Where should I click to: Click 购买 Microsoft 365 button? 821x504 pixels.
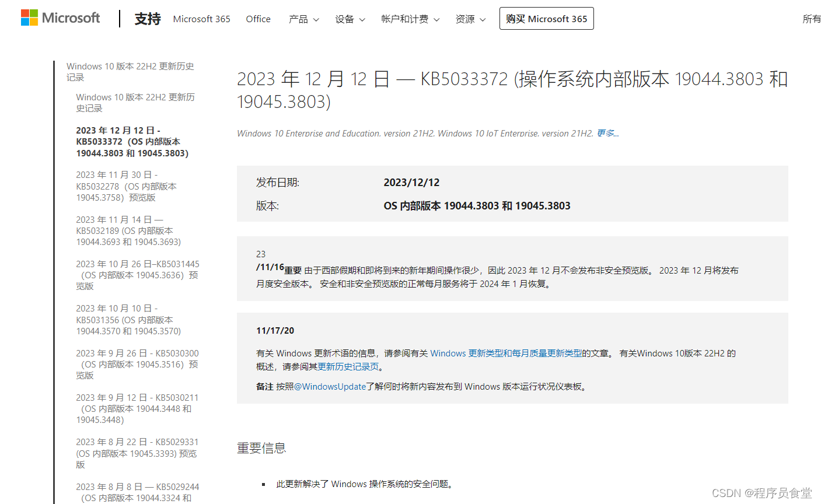point(547,19)
